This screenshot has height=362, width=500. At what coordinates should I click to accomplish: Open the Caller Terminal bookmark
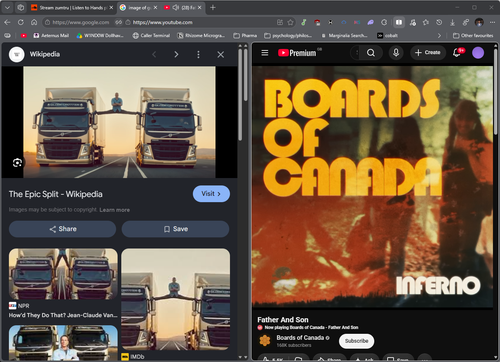tap(151, 35)
